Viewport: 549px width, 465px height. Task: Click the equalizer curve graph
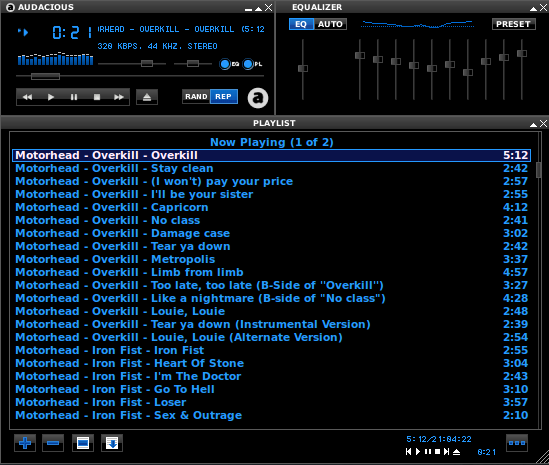417,24
